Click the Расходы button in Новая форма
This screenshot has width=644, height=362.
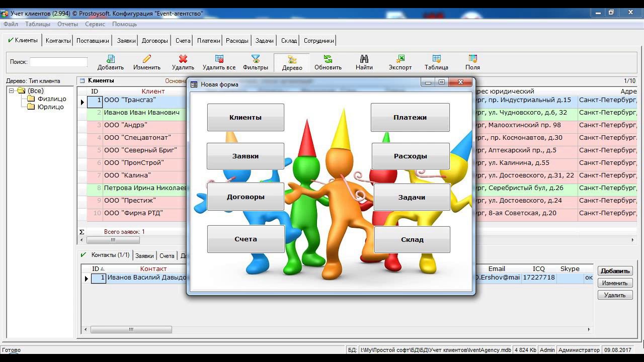pyautogui.click(x=411, y=156)
